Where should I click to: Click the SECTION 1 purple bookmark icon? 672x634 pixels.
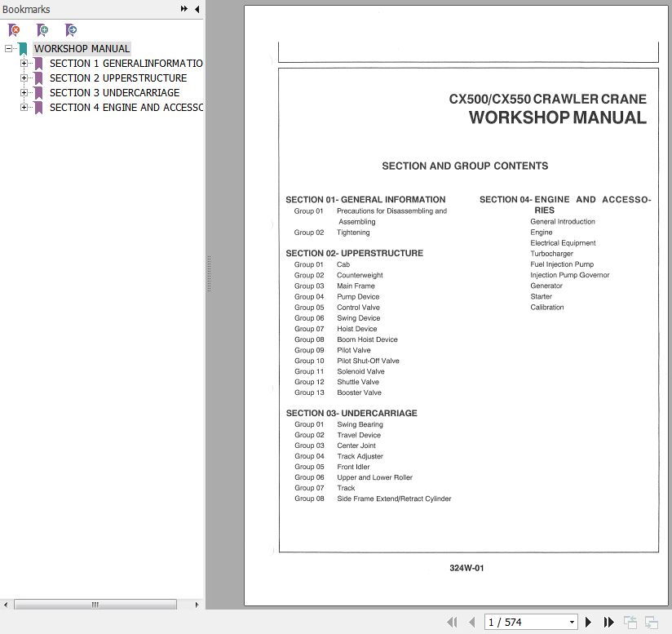coord(38,64)
